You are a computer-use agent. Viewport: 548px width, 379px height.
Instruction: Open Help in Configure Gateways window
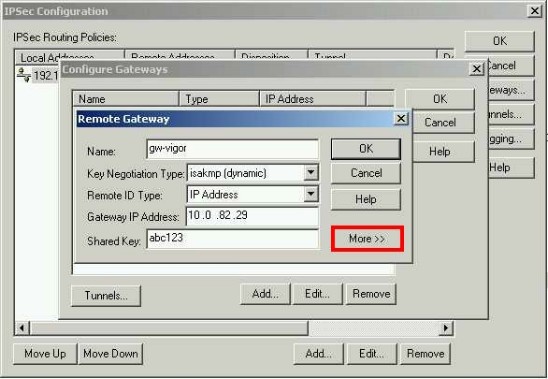tap(444, 152)
